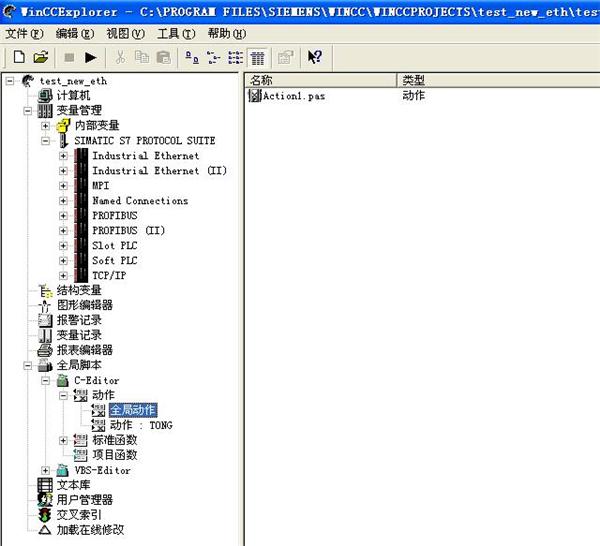Click the Action1.pas file icon

point(254,95)
